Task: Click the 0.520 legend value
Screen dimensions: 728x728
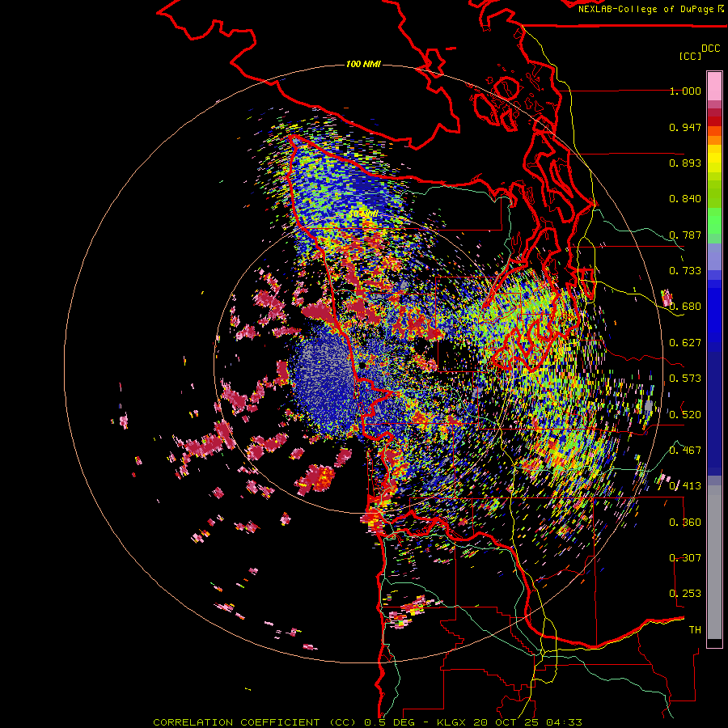Action: [x=685, y=415]
